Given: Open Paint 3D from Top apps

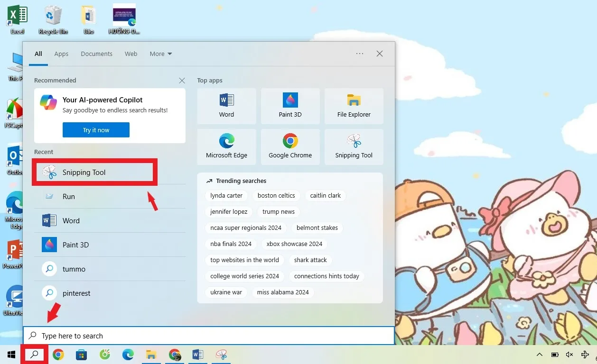Looking at the screenshot, I should coord(290,106).
